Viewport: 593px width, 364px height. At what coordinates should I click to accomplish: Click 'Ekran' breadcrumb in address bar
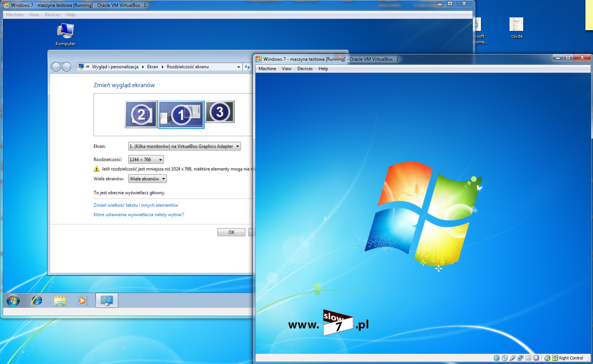click(152, 67)
